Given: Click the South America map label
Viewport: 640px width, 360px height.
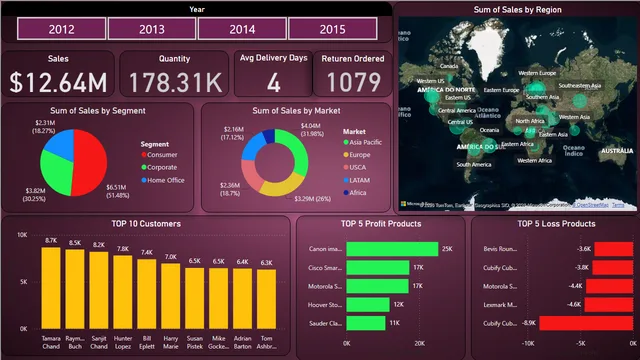Looking at the screenshot, I should (474, 164).
